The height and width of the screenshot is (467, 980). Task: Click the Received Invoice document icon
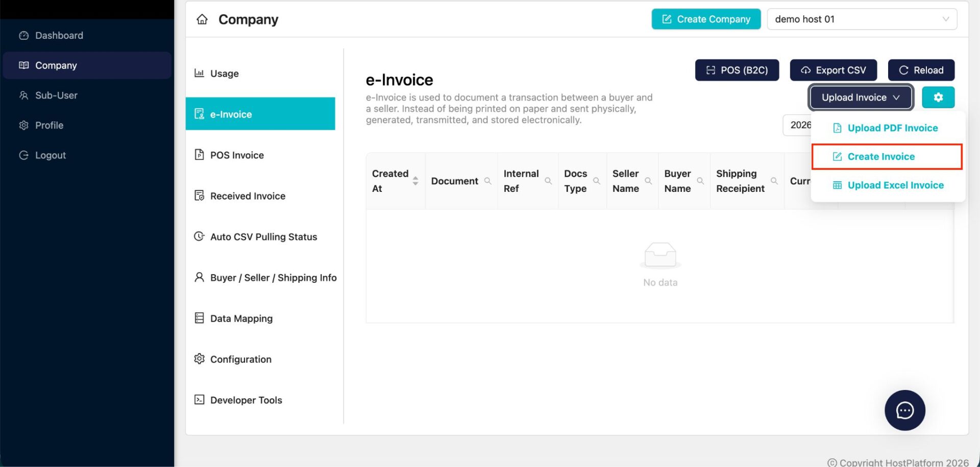click(199, 195)
